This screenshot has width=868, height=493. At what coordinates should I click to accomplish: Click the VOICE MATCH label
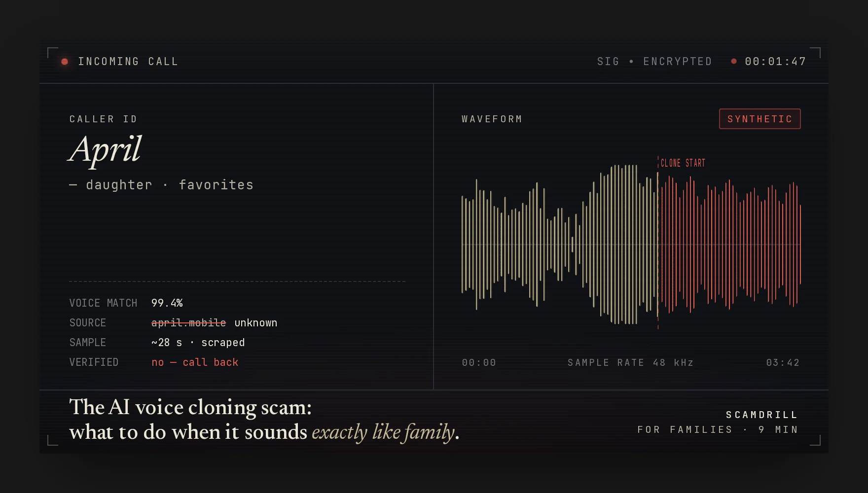[103, 303]
